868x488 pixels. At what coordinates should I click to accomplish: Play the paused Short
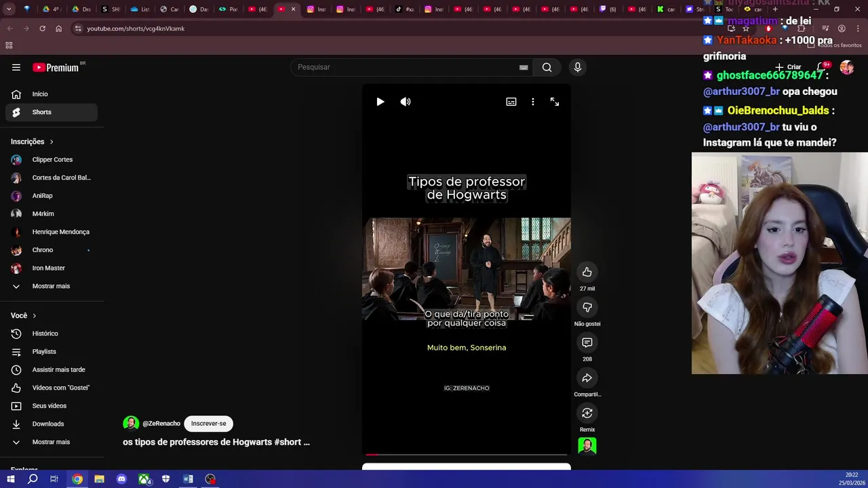pos(380,102)
